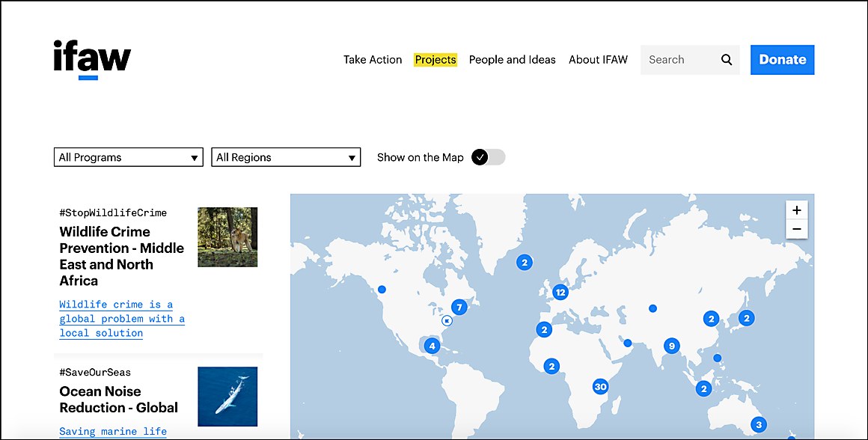
Task: Select the 12-project cluster in Europe
Action: pos(560,293)
